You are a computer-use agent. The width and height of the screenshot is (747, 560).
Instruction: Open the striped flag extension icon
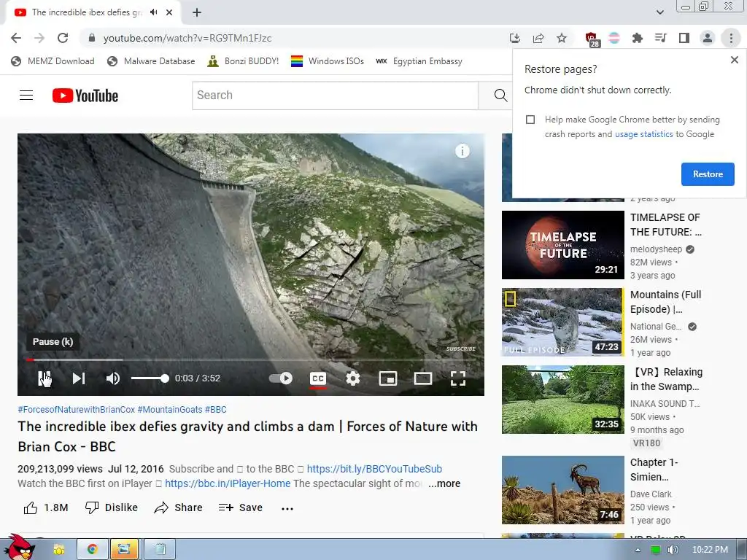(614, 38)
